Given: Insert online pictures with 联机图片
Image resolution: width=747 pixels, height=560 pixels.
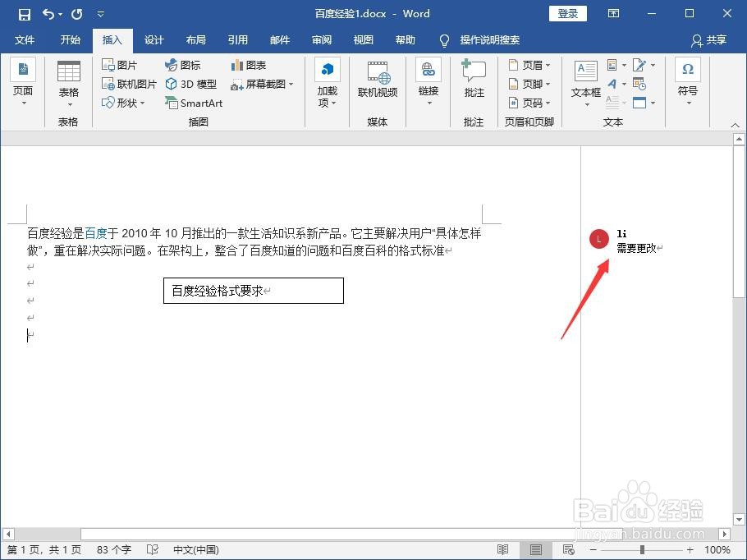Looking at the screenshot, I should tap(129, 84).
